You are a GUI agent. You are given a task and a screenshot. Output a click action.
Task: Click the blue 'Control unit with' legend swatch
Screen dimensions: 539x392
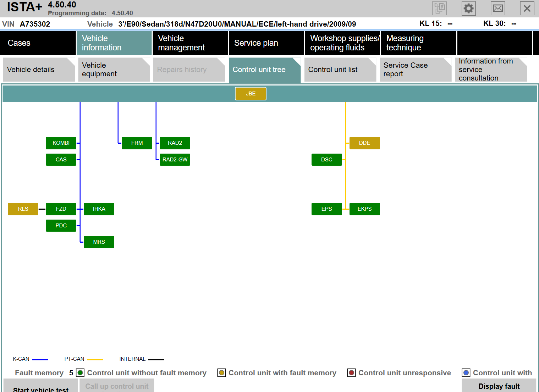pyautogui.click(x=466, y=373)
